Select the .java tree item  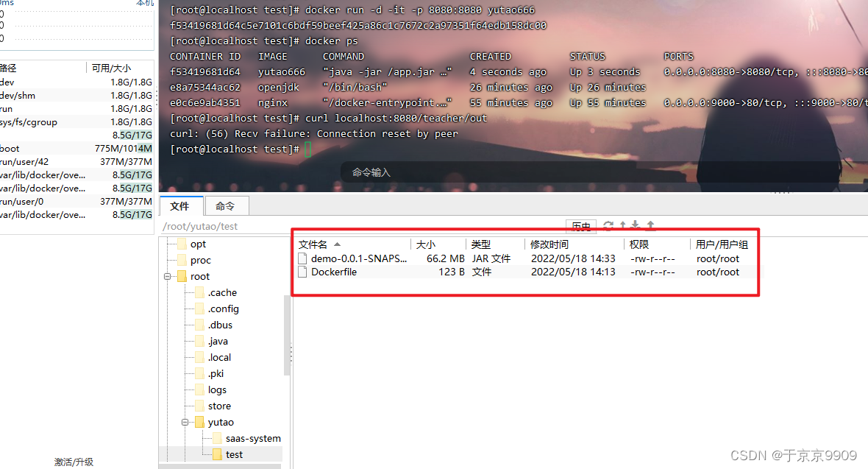[x=218, y=341]
